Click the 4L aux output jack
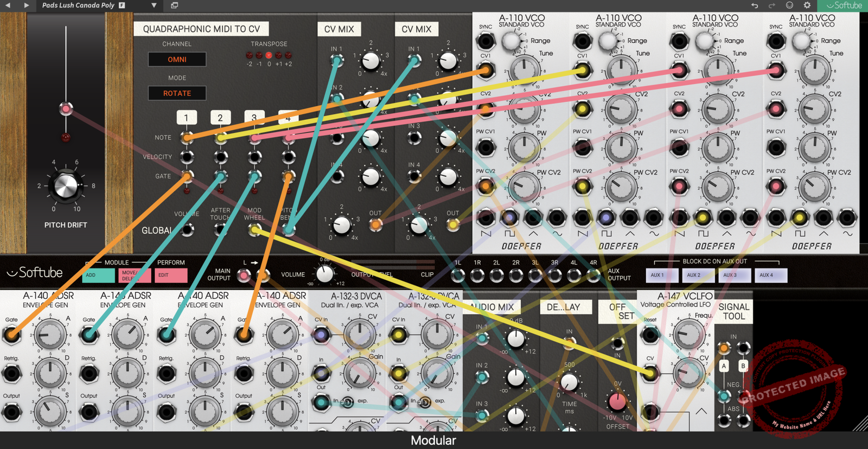 tap(574, 275)
